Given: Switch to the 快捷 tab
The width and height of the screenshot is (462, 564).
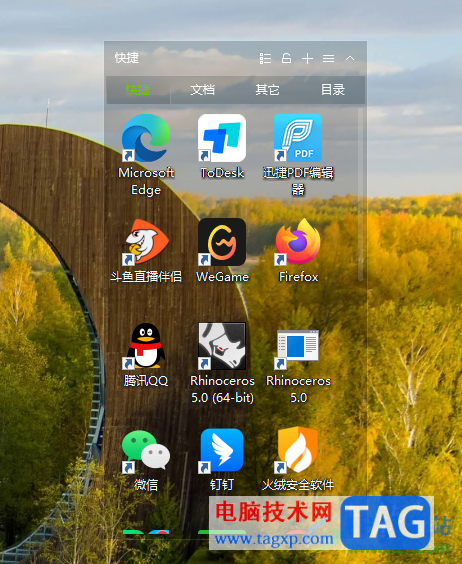Looking at the screenshot, I should 138,90.
